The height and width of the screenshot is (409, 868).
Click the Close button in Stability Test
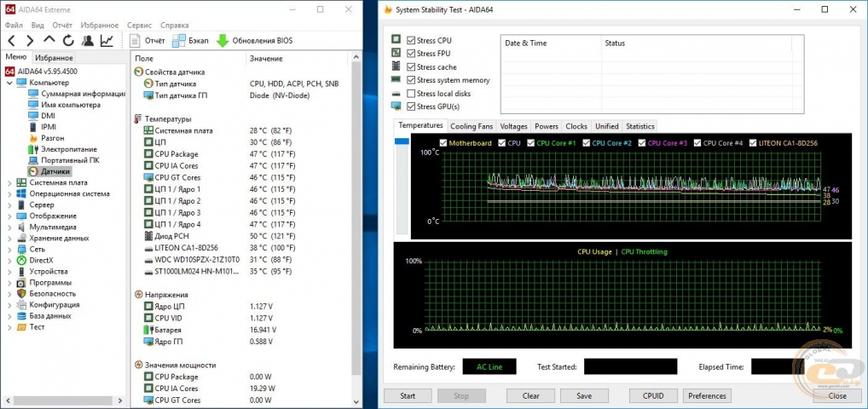point(837,395)
